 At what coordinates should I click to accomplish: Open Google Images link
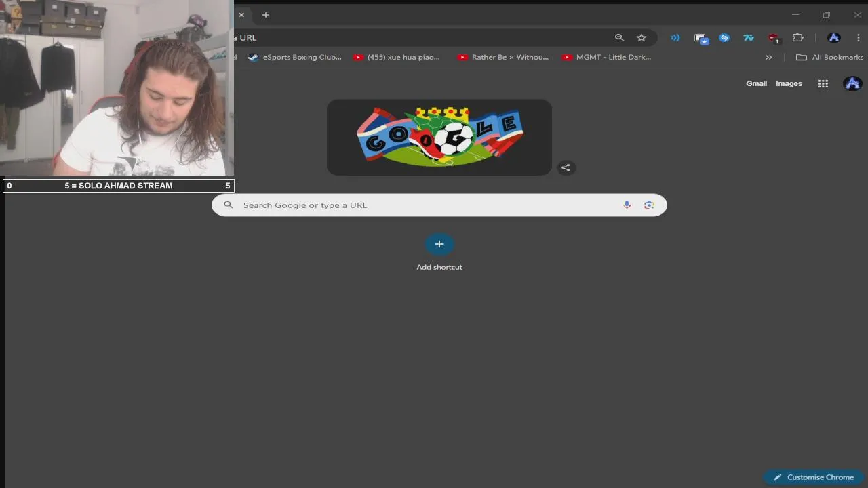coord(789,84)
